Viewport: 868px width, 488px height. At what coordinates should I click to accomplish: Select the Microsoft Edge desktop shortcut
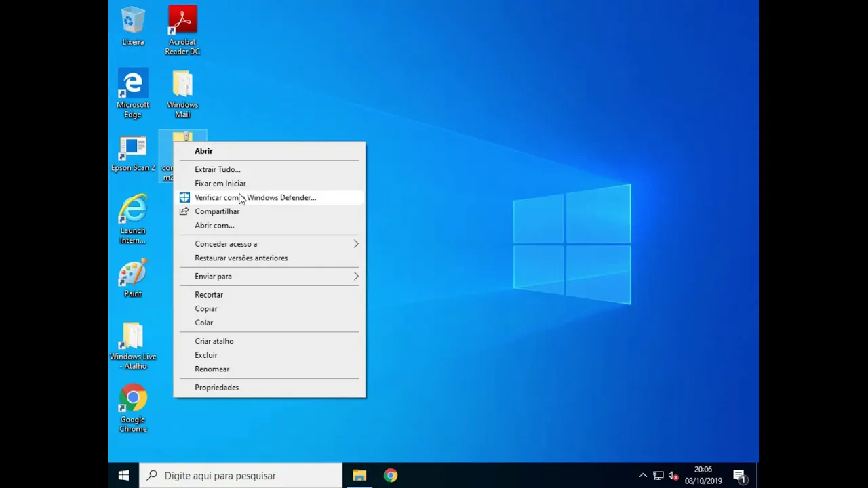(133, 94)
